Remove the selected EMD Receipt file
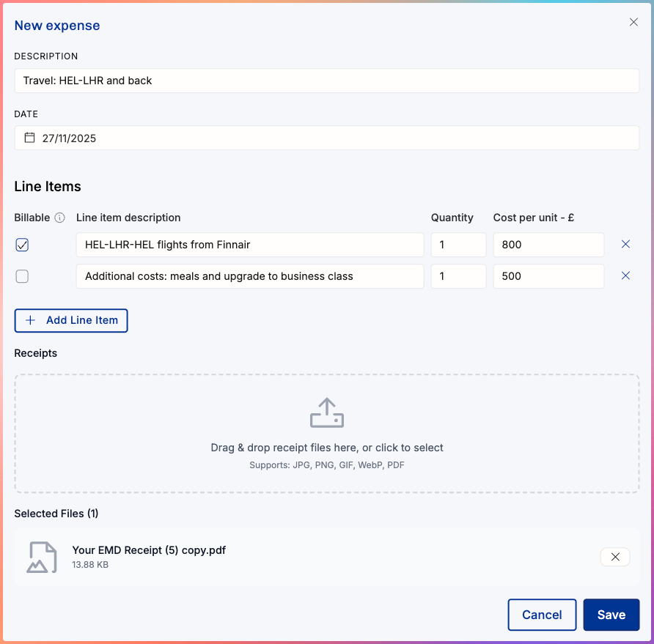 click(615, 557)
